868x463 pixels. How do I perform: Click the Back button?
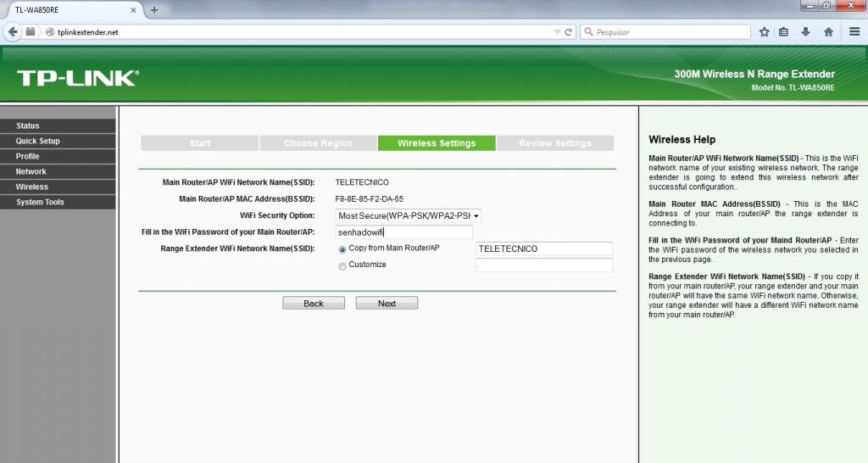pos(314,303)
